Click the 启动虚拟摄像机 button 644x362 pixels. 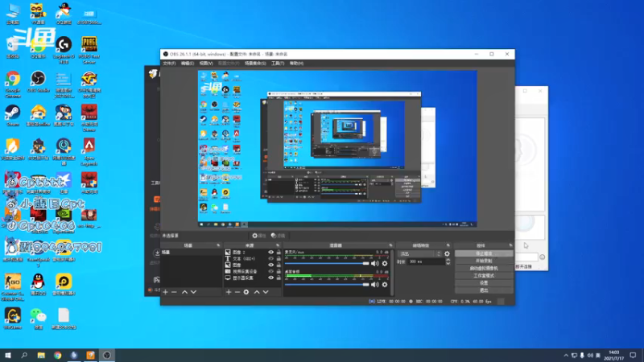pyautogui.click(x=484, y=269)
